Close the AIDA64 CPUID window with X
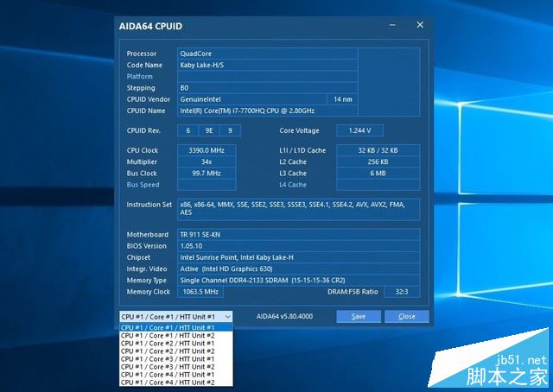The image size is (553, 392). point(420,25)
